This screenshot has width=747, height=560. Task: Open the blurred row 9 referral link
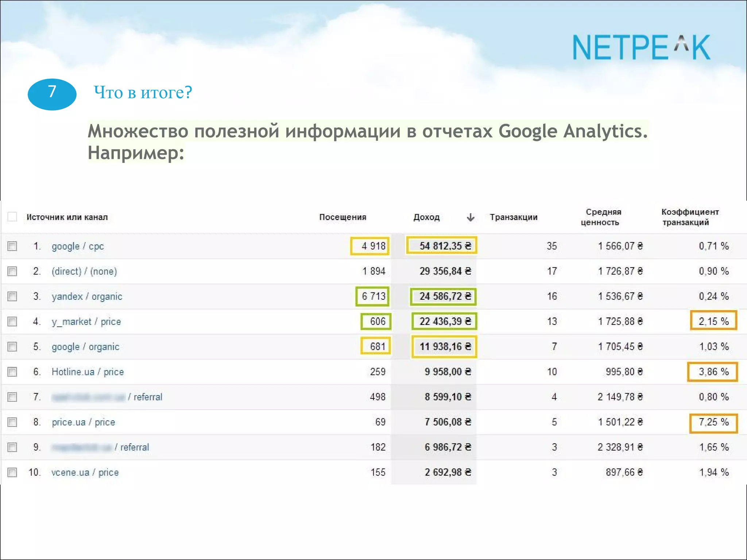pos(100,447)
